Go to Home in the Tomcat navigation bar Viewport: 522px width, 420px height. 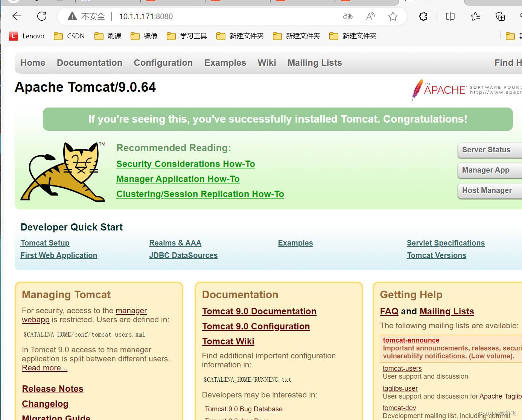33,63
